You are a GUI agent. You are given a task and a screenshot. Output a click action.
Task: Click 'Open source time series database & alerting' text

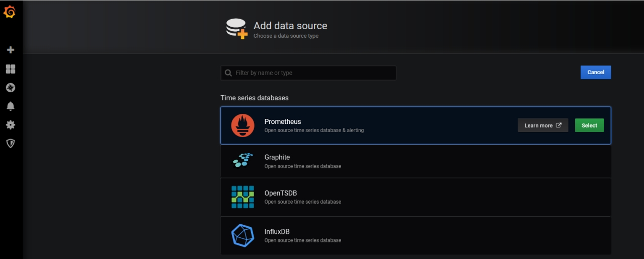pos(314,130)
